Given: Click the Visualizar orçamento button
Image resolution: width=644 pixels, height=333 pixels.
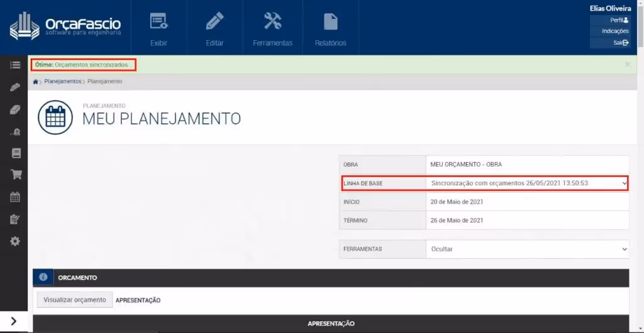Looking at the screenshot, I should coord(75,300).
